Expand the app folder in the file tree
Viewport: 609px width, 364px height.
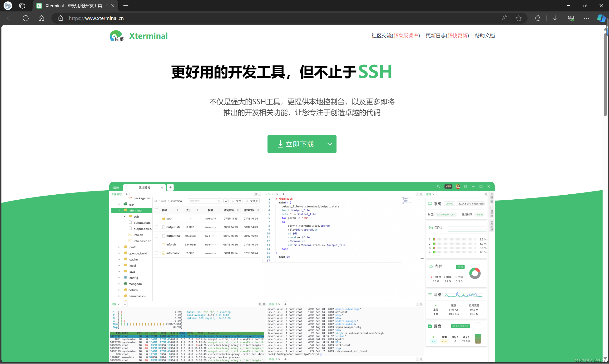coord(119,204)
